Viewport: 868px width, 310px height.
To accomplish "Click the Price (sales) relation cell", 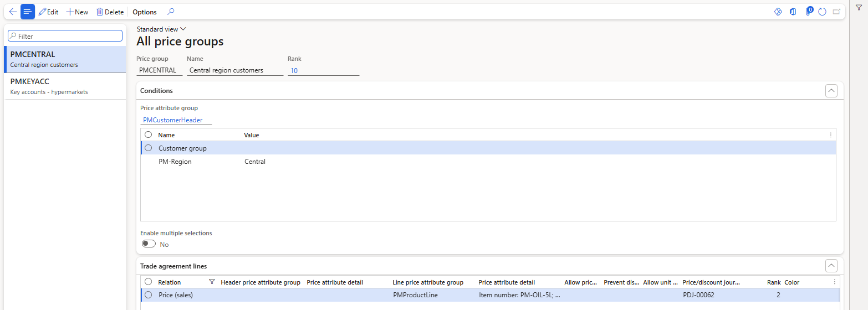I will (176, 295).
